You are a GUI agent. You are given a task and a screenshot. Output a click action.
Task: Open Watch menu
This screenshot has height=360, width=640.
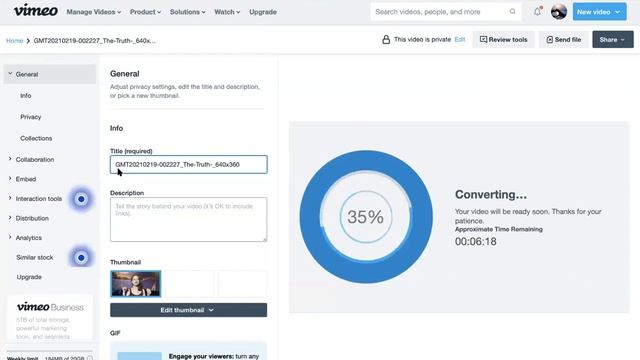pyautogui.click(x=227, y=12)
